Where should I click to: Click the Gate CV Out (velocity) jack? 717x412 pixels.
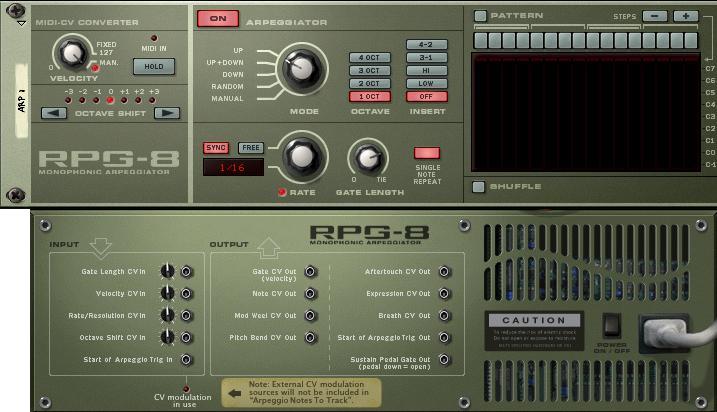coord(310,272)
